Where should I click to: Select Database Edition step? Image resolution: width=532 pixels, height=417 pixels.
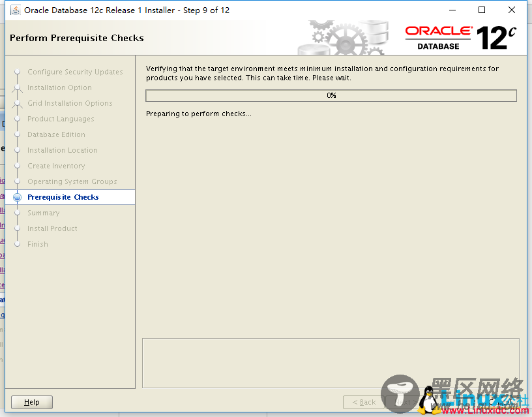pos(56,134)
